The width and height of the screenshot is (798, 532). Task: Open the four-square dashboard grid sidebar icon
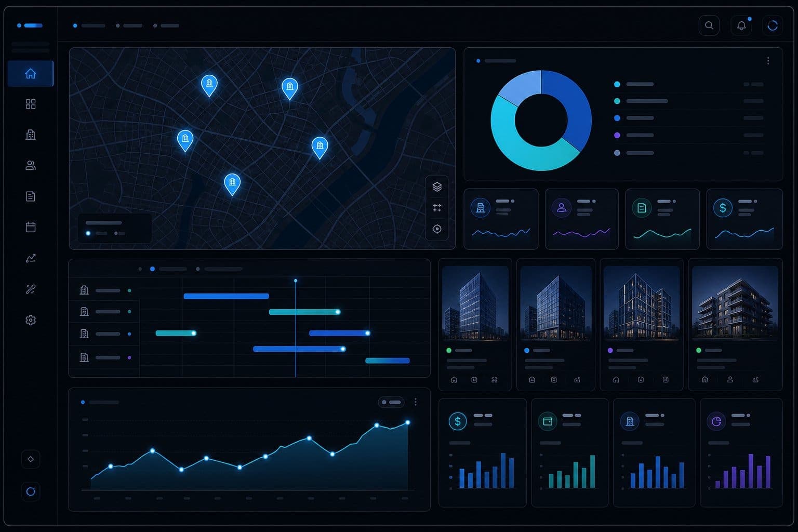[x=31, y=104]
